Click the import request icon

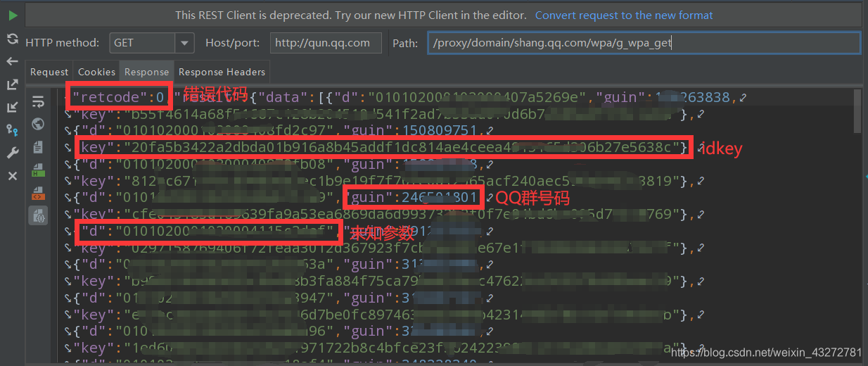(13, 107)
